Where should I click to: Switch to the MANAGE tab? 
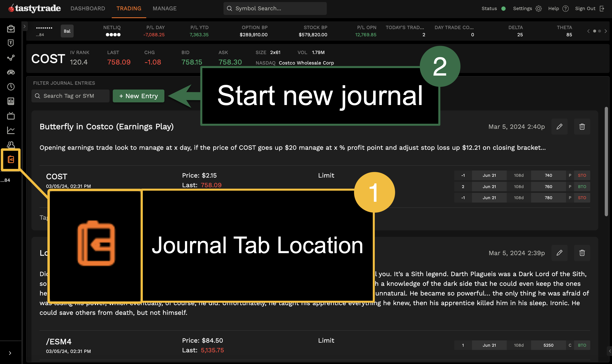(x=164, y=8)
